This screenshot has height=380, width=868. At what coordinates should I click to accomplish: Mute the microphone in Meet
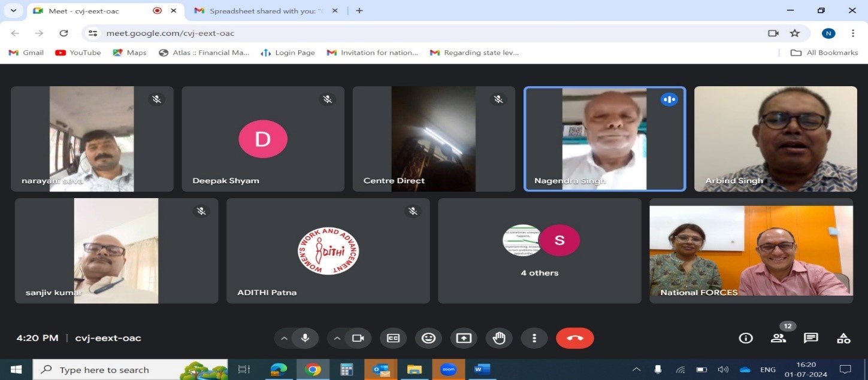[305, 338]
